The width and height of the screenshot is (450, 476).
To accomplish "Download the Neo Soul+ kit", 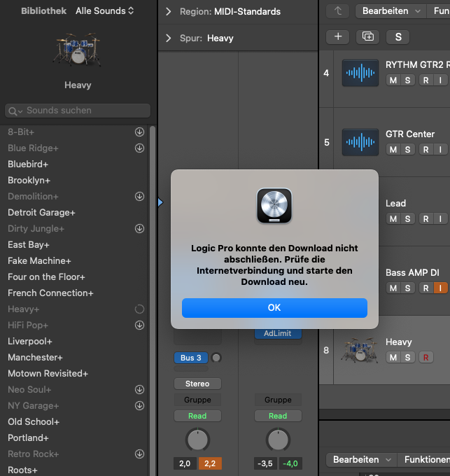I will (x=139, y=389).
